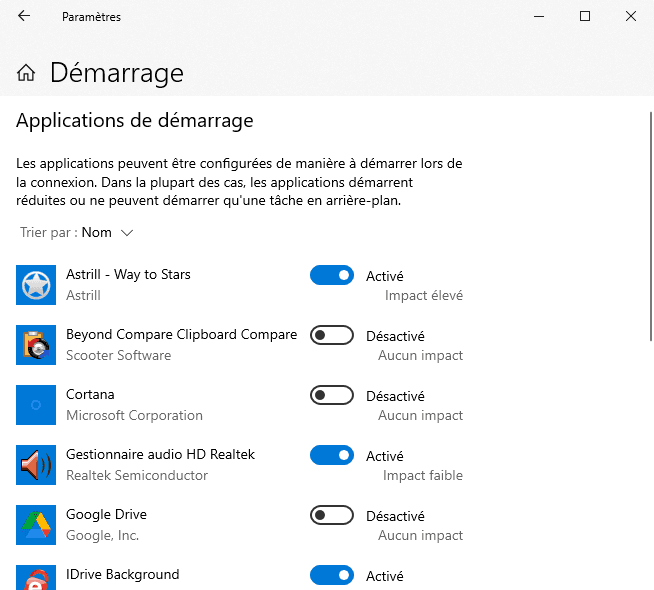654x590 pixels.
Task: Click the 'Démarrage' page heading
Action: [117, 73]
